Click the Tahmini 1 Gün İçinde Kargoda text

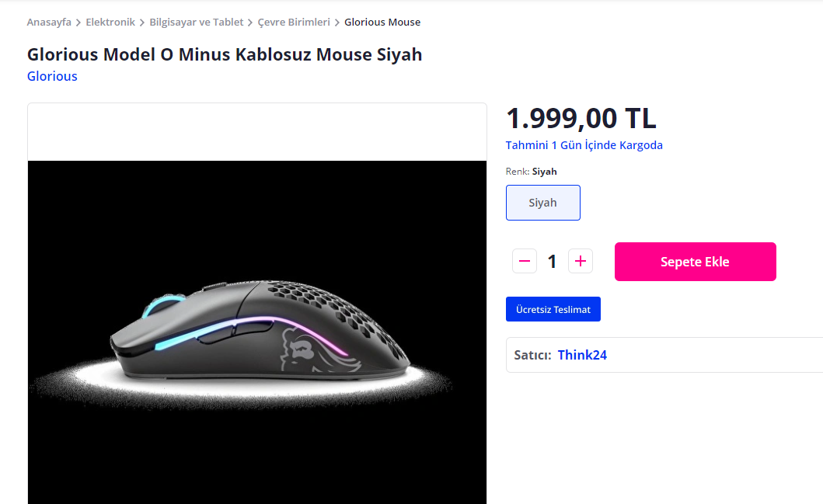[x=584, y=145]
